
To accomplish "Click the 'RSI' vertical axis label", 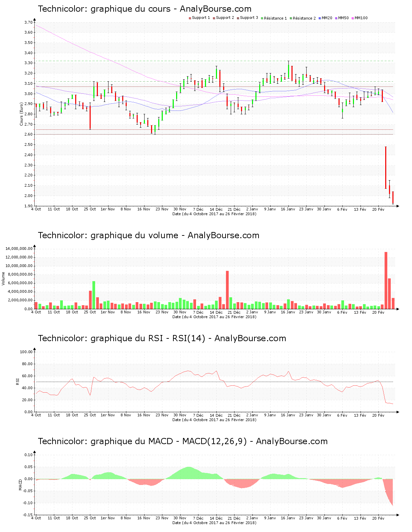I will coord(17,381).
